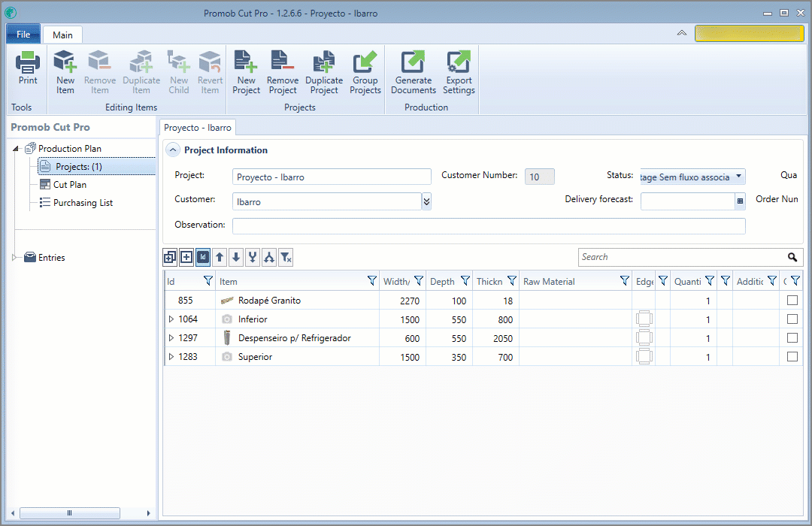This screenshot has height=526, width=812.
Task: Select the Proyecto - Ibarro tab
Action: tap(198, 128)
